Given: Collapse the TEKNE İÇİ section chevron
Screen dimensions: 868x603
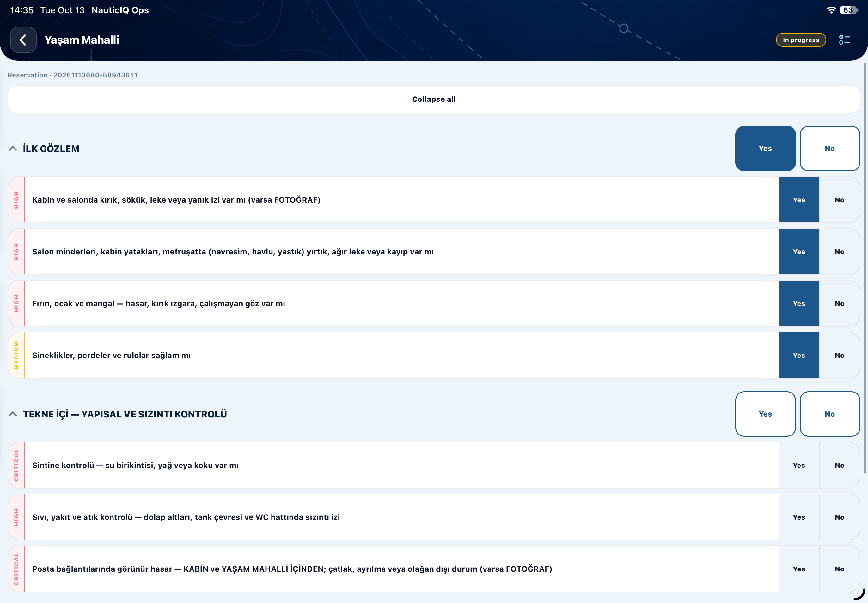Looking at the screenshot, I should coord(13,414).
